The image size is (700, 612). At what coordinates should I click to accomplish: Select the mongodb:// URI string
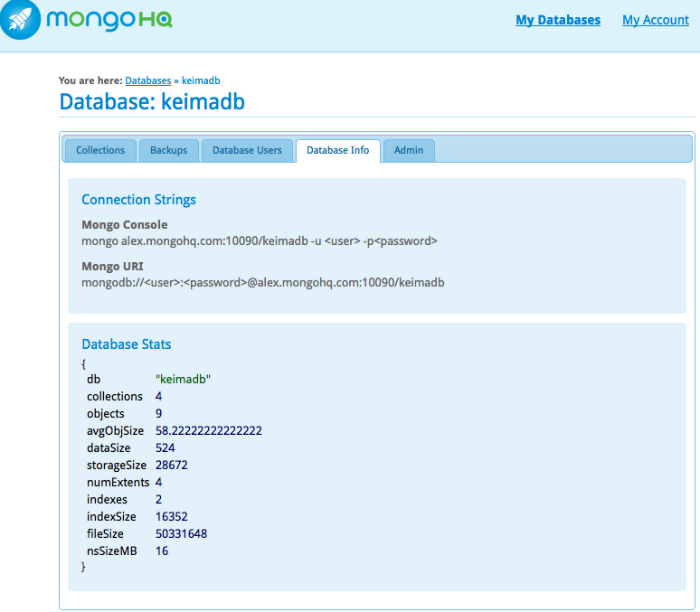pos(263,283)
